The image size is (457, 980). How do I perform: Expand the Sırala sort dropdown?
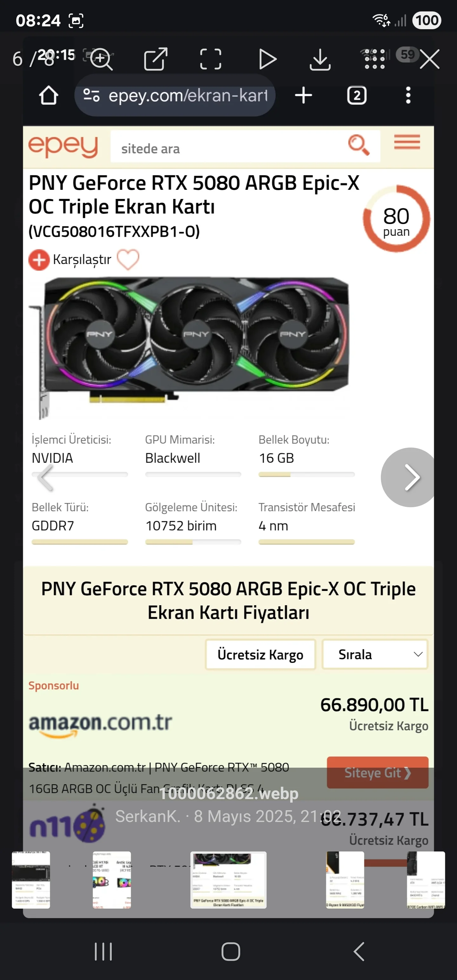coord(375,654)
